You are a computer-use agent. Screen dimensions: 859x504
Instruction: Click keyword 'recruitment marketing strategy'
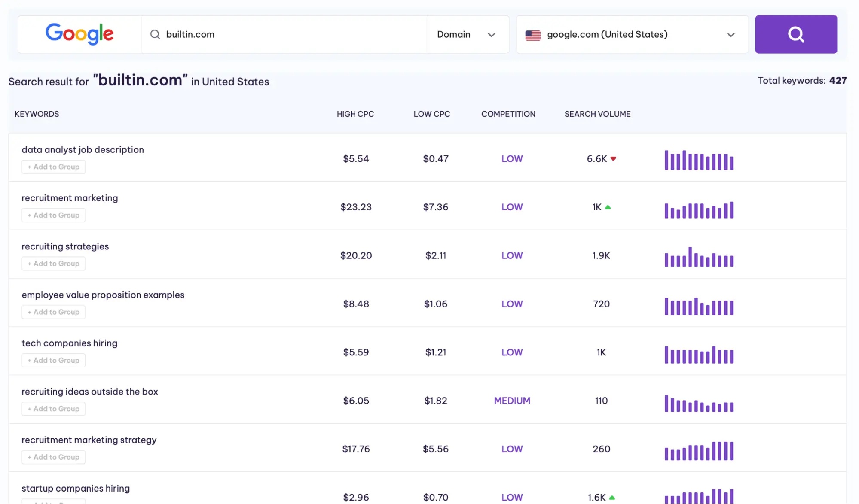click(x=89, y=440)
